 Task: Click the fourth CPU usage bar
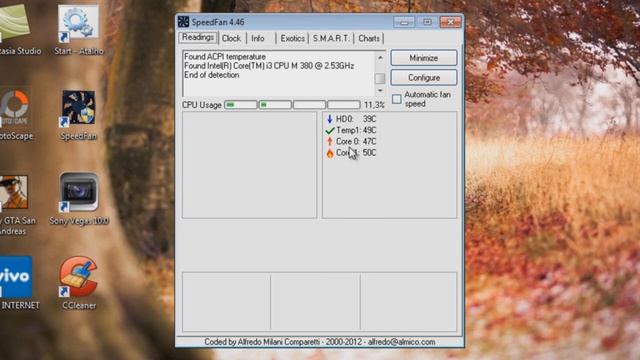click(344, 105)
